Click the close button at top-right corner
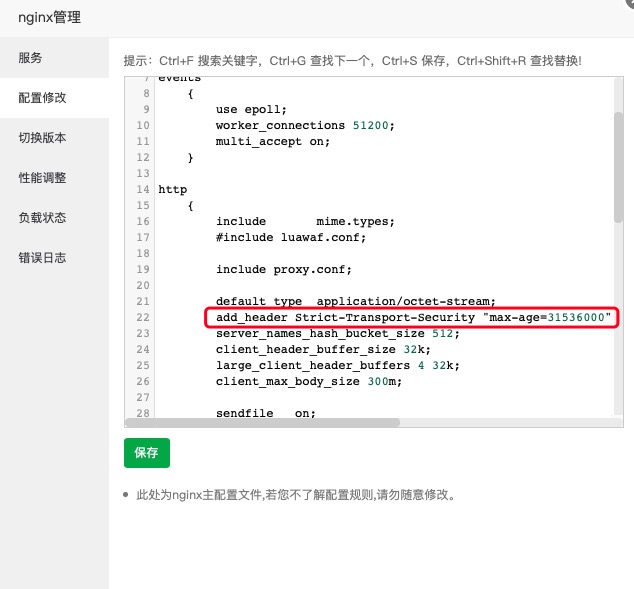 click(629, 2)
